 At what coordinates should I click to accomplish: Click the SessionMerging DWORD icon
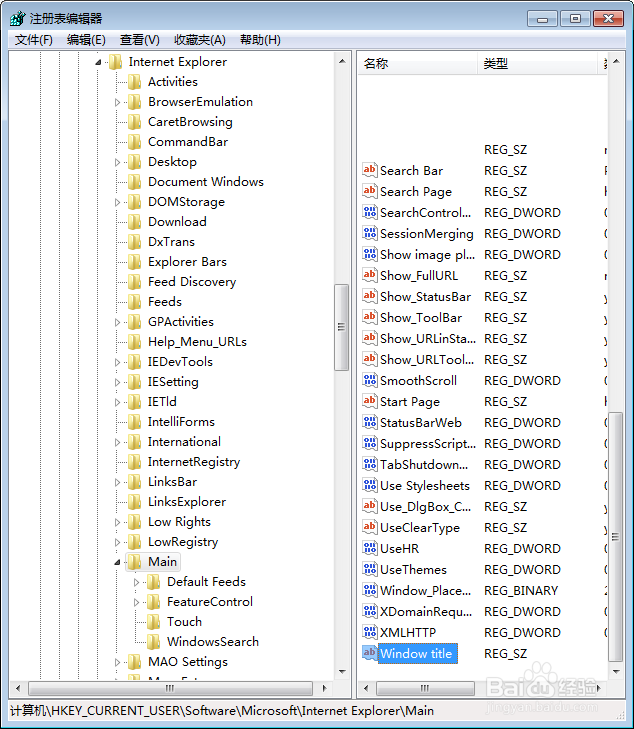(370, 233)
